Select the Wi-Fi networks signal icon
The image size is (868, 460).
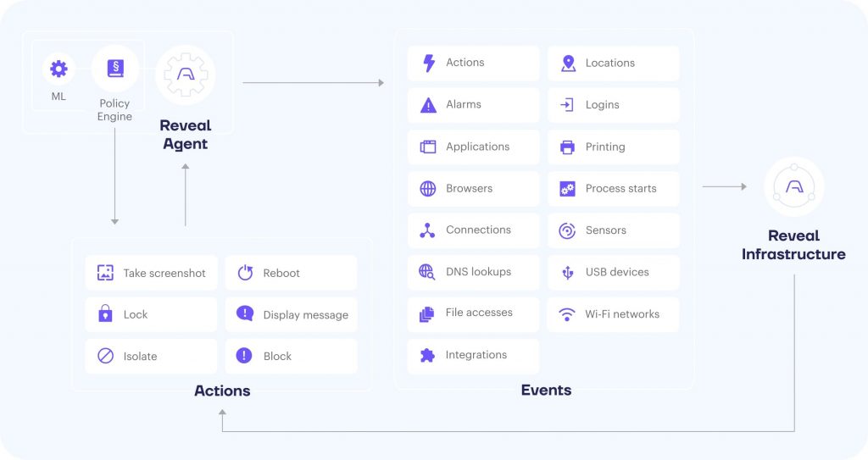tap(567, 314)
